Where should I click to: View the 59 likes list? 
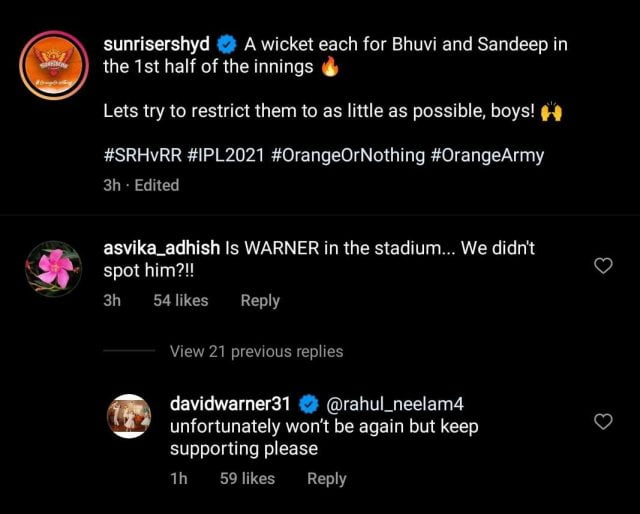coord(247,479)
